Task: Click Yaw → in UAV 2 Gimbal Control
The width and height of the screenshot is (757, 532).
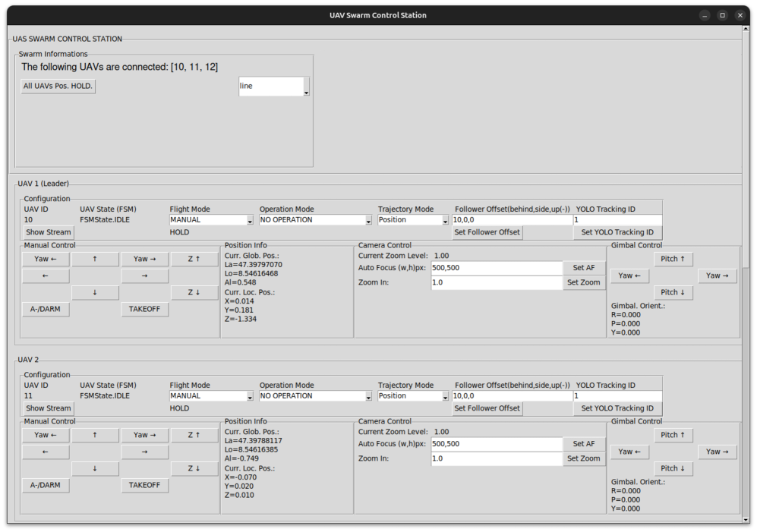Action: (x=717, y=452)
